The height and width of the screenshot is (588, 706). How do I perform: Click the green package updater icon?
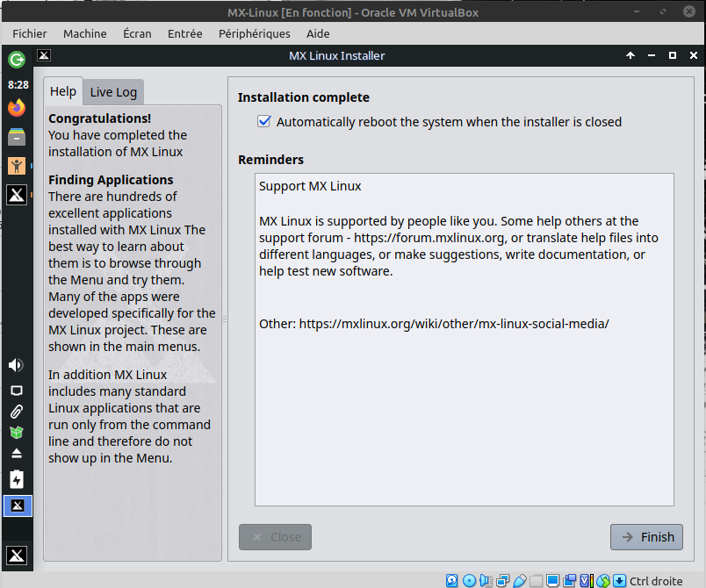point(17,433)
